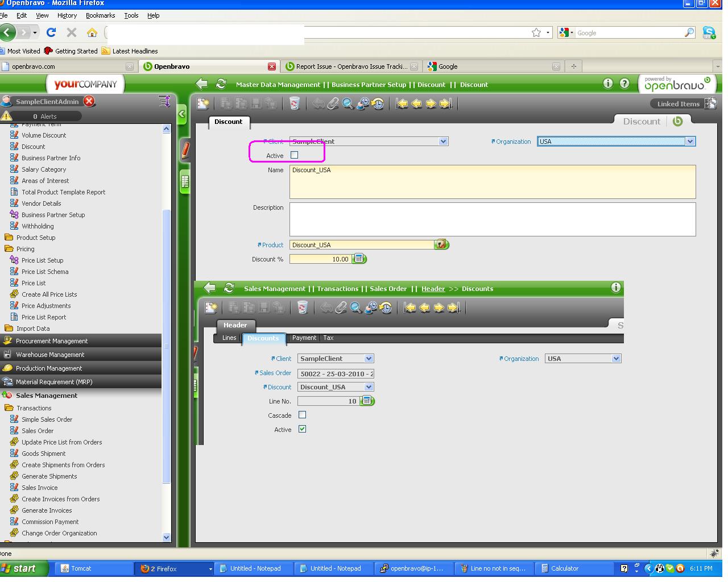Screen dimensions: 728x582
Task: Open Price List Schema from the menu
Action: tap(45, 272)
